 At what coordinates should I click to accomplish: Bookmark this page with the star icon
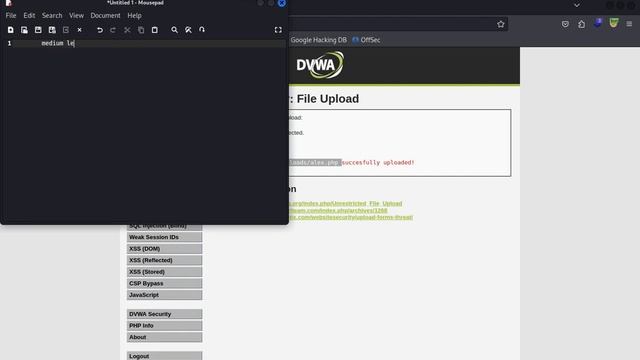501,24
